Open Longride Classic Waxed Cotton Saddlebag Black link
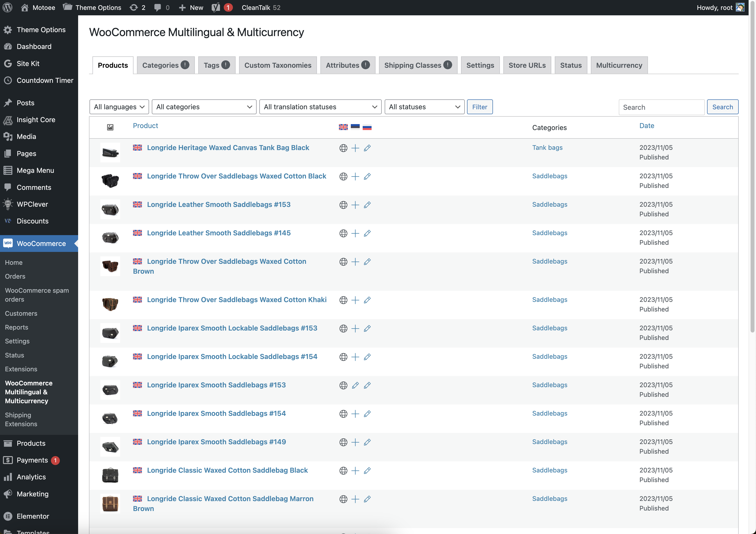The image size is (756, 534). tap(227, 470)
